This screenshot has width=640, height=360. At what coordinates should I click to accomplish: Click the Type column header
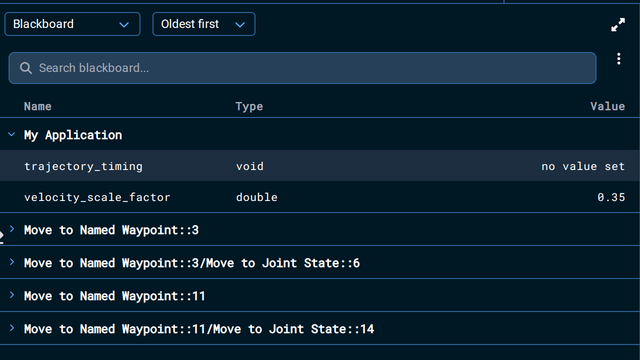pos(249,107)
